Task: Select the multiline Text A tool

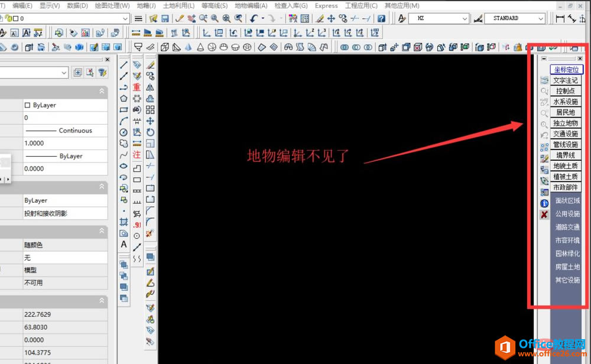Action: click(124, 244)
